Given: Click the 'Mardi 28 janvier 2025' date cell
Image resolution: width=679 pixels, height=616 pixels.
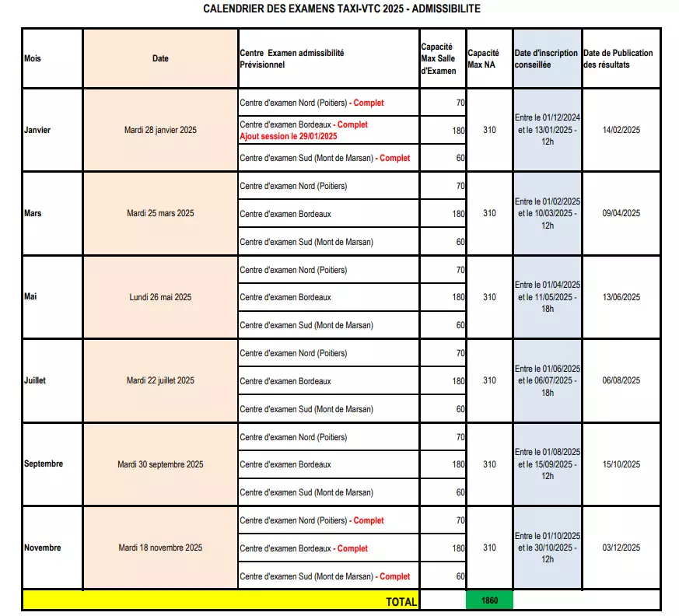Looking at the screenshot, I should [x=160, y=130].
